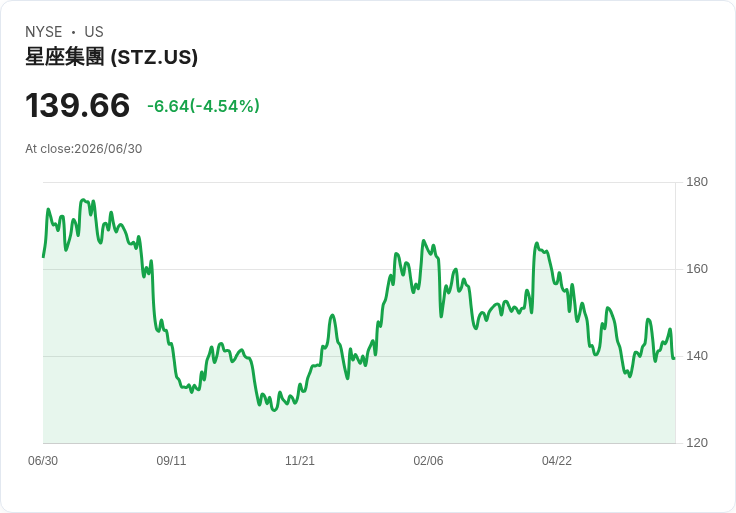Click the 160 price axis label

[697, 269]
